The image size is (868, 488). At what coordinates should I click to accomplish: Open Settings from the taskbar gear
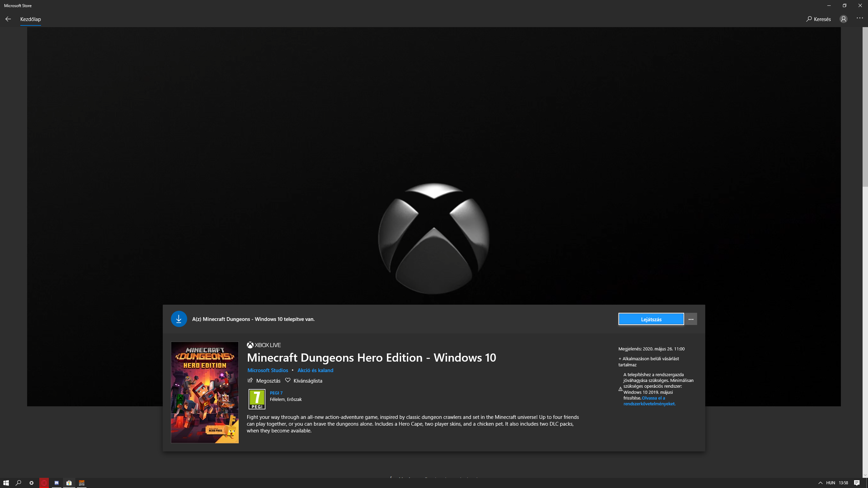(31, 483)
